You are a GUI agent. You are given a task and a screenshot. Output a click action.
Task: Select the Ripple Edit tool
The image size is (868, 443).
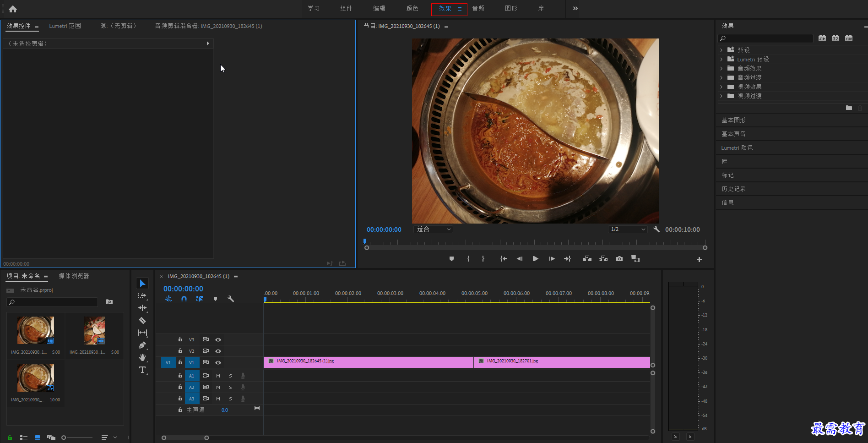coord(142,308)
